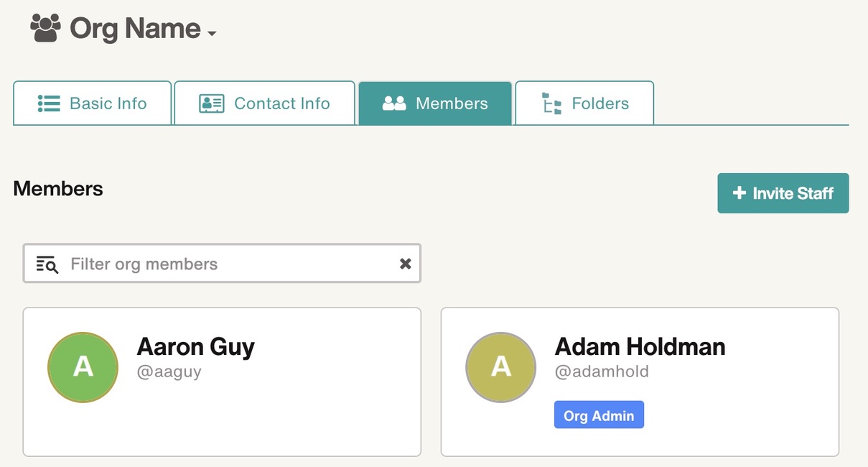Click the filter search icon in member filter
This screenshot has width=868, height=467.
pyautogui.click(x=47, y=264)
